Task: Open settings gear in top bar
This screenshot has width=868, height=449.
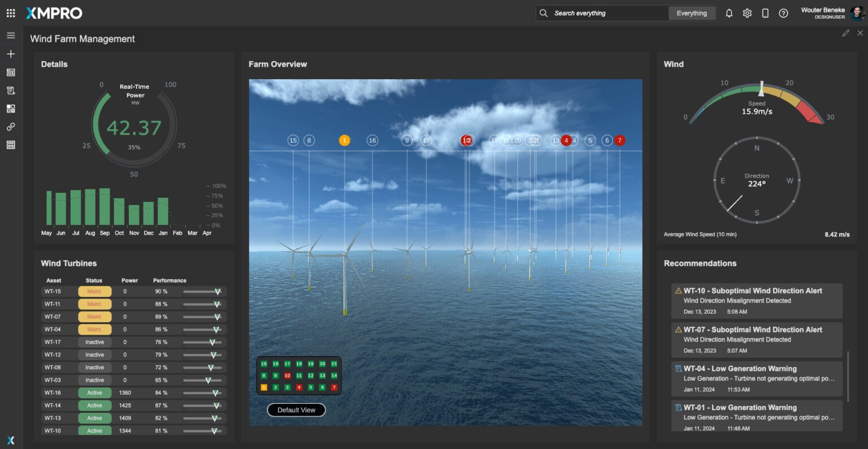Action: coord(747,13)
